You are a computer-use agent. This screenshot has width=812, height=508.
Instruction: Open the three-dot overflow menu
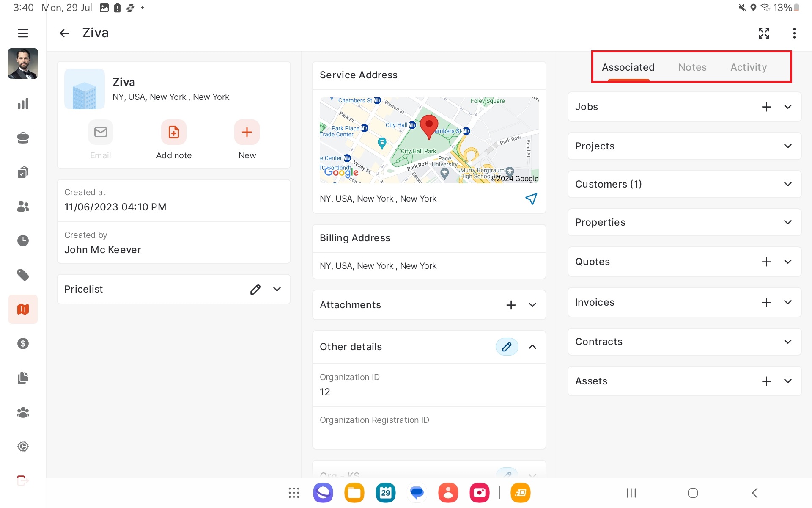coord(794,33)
